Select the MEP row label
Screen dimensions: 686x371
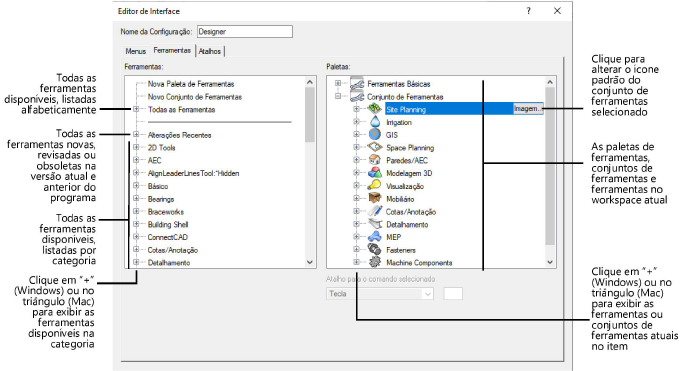point(393,237)
